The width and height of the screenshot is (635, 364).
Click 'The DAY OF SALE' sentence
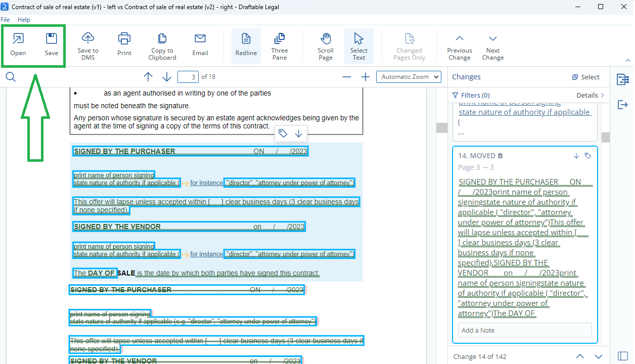(197, 273)
